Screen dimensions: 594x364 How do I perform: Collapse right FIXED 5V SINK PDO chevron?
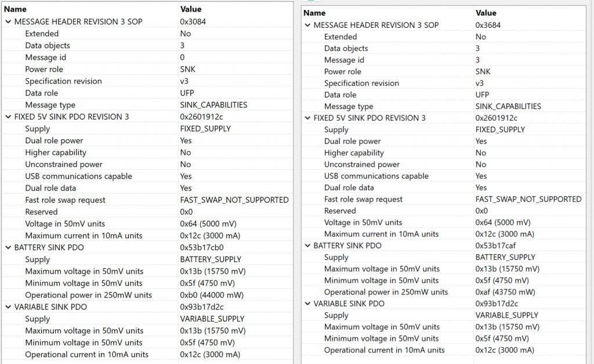click(x=307, y=118)
